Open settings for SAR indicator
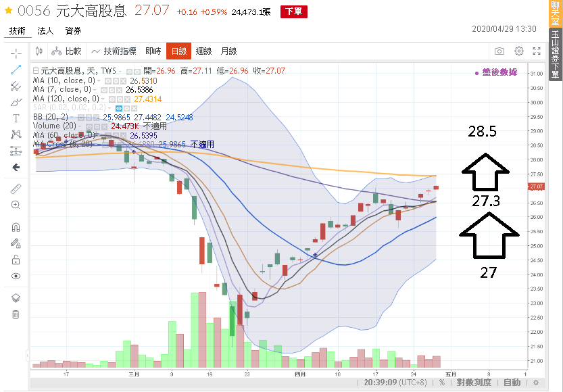563x392 pixels. [x=127, y=108]
